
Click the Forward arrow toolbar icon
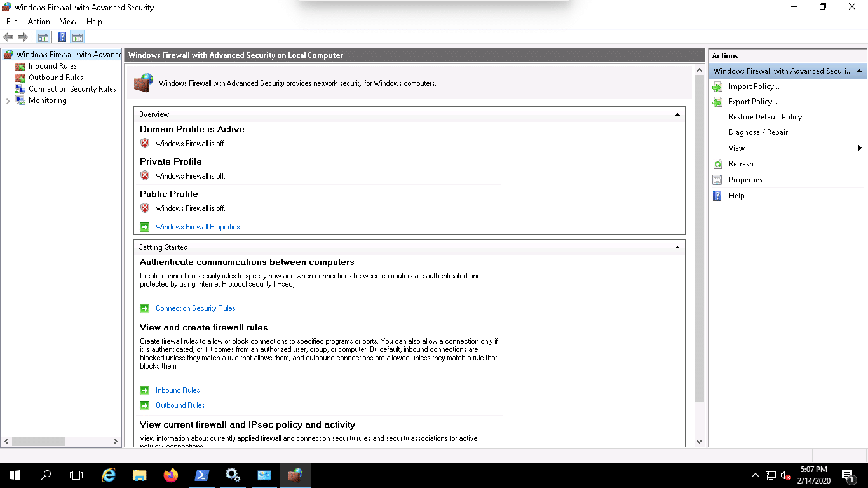23,37
